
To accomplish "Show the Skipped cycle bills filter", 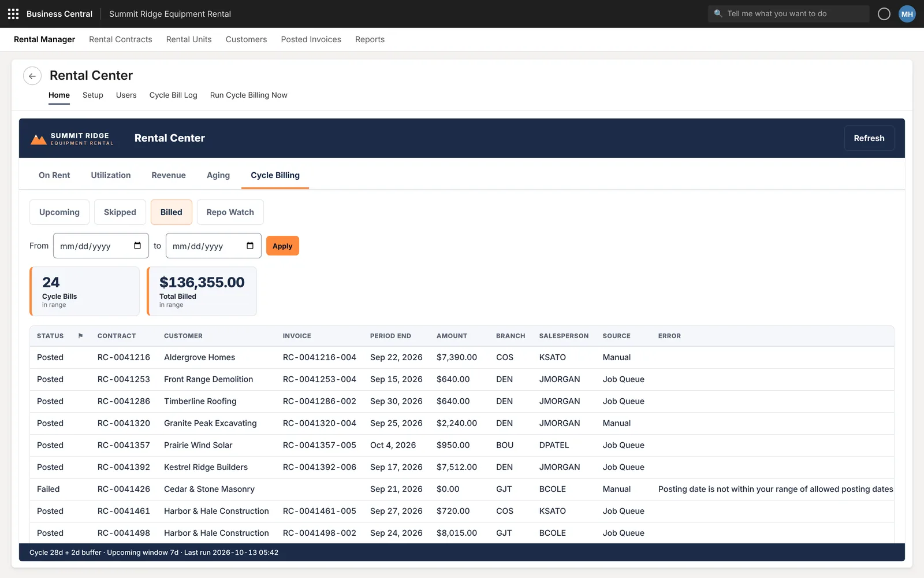I will click(120, 212).
